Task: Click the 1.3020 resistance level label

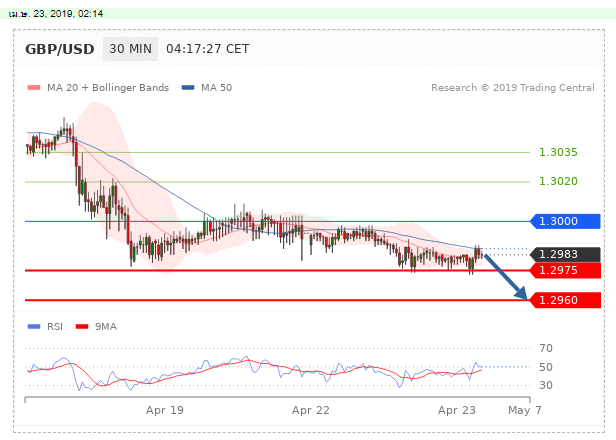Action: 558,181
